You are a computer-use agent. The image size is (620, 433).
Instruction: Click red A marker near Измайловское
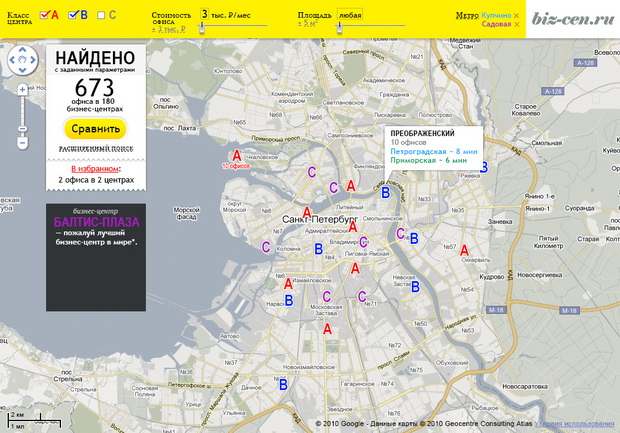point(288,284)
